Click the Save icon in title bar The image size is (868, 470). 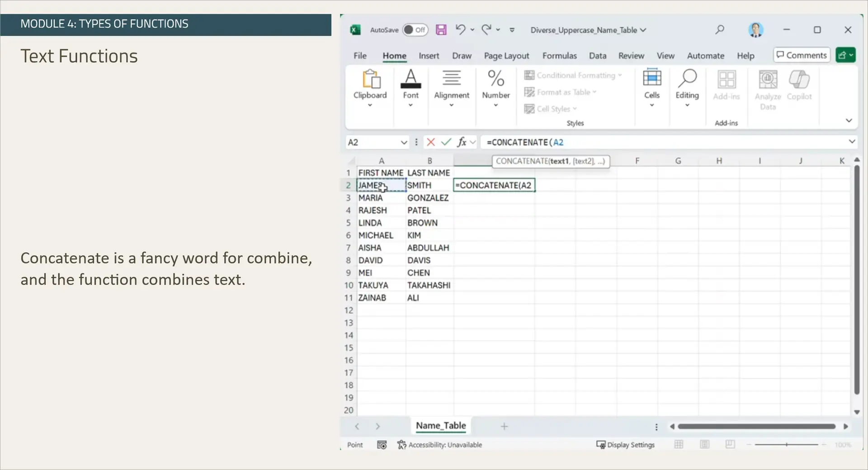(441, 30)
